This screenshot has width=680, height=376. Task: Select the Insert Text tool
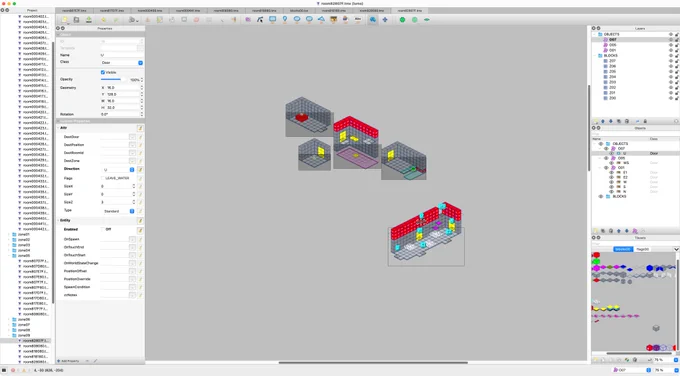(x=358, y=20)
